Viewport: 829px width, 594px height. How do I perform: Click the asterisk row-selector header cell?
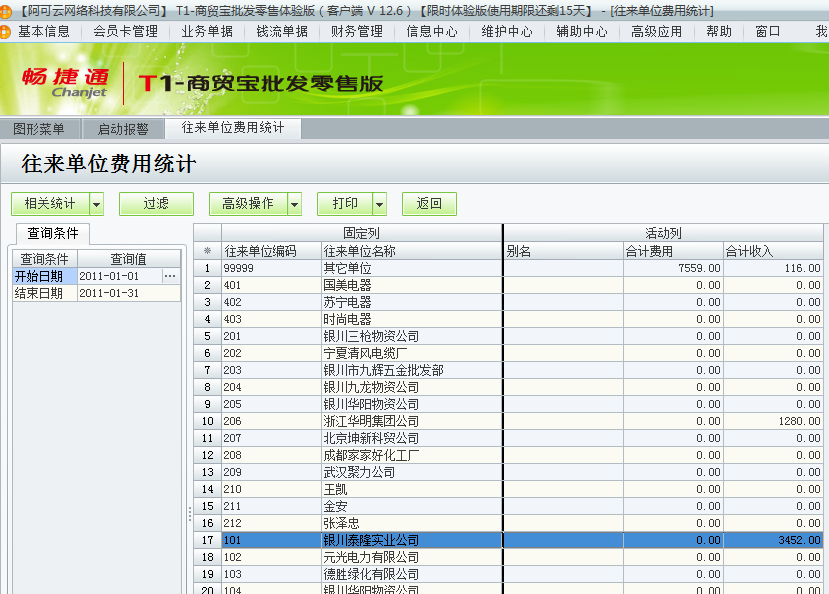point(207,251)
